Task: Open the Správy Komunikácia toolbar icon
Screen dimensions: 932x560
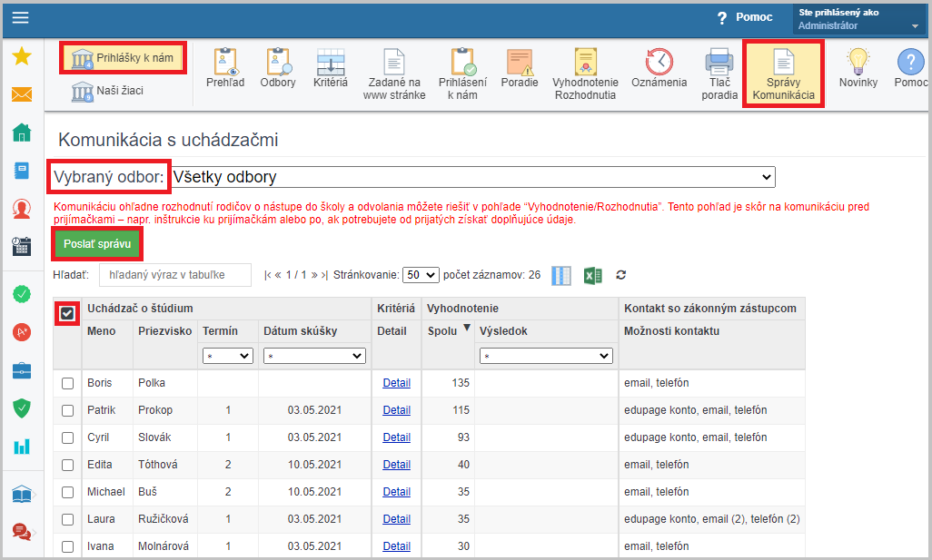Action: pyautogui.click(x=783, y=74)
